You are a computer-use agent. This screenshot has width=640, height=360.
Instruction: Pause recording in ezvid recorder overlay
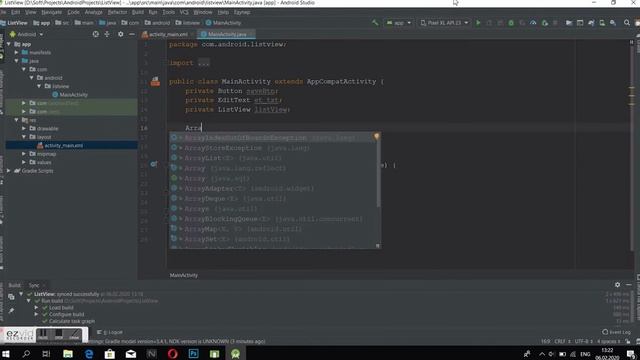[x=43, y=335]
